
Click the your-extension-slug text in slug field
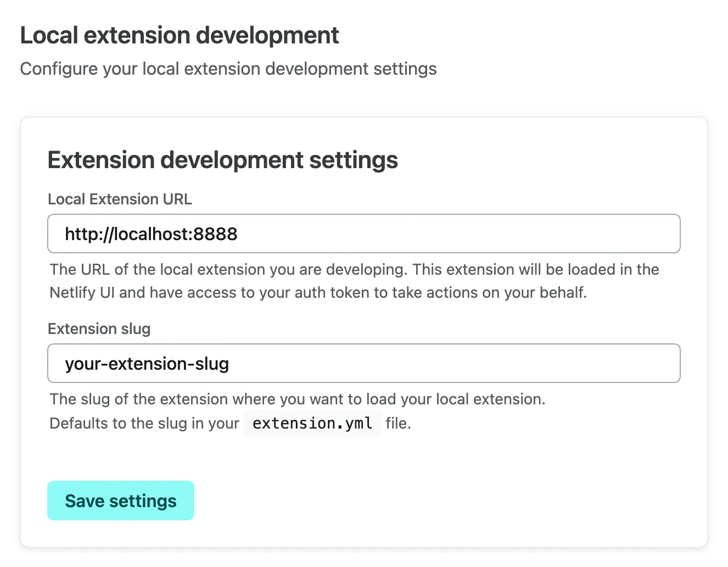147,364
